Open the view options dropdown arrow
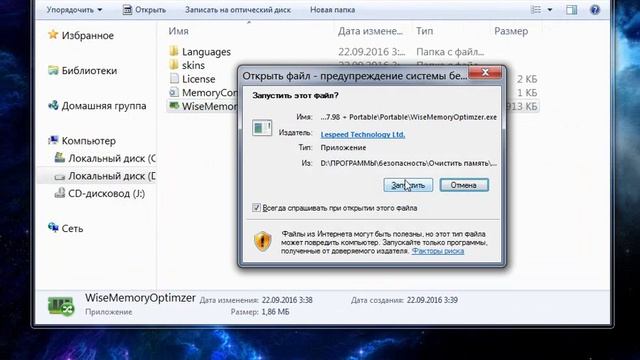 point(550,10)
